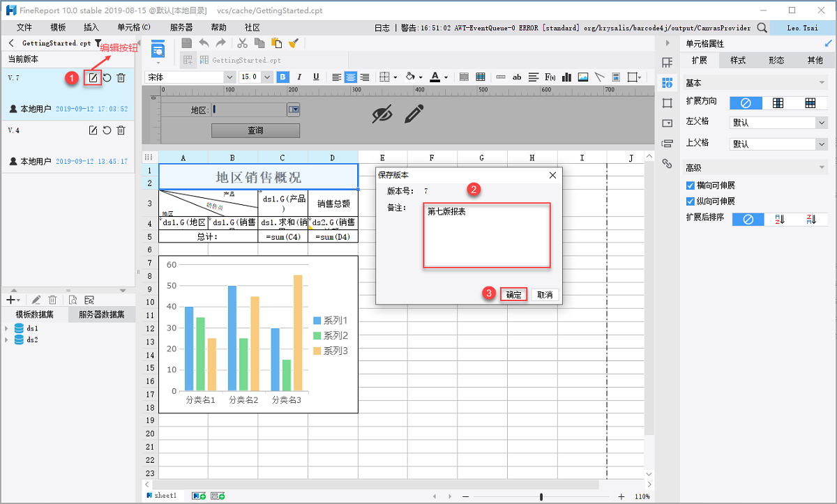Select no-expansion option for 扩展方向

pos(746,102)
